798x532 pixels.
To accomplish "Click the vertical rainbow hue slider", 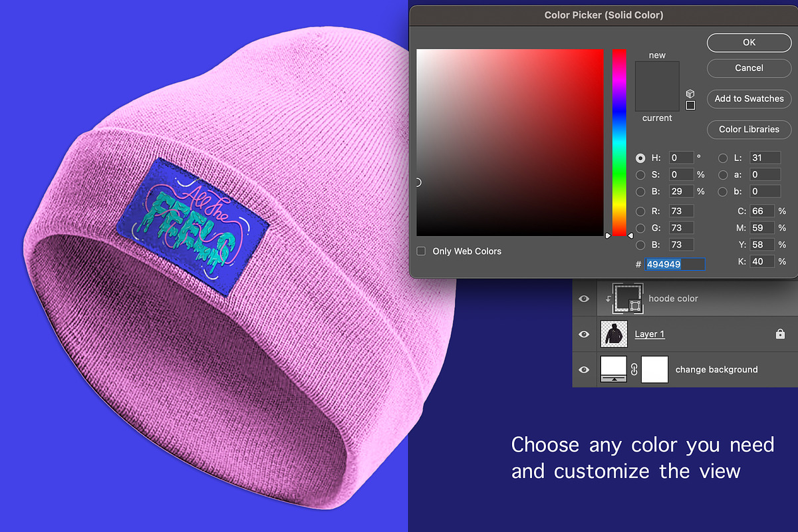I will (x=619, y=142).
